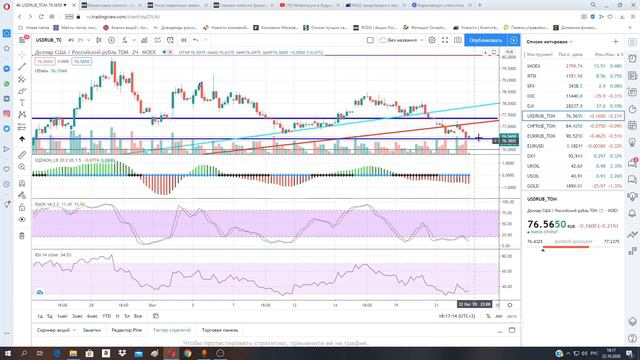640x360 pixels.
Task: Open the Pine Editor tab
Action: (127, 330)
